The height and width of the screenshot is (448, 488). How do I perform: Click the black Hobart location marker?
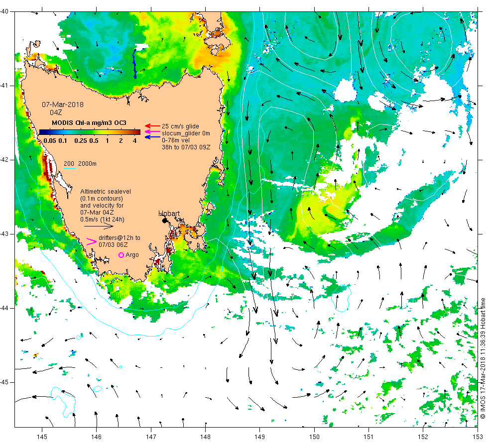(x=165, y=220)
